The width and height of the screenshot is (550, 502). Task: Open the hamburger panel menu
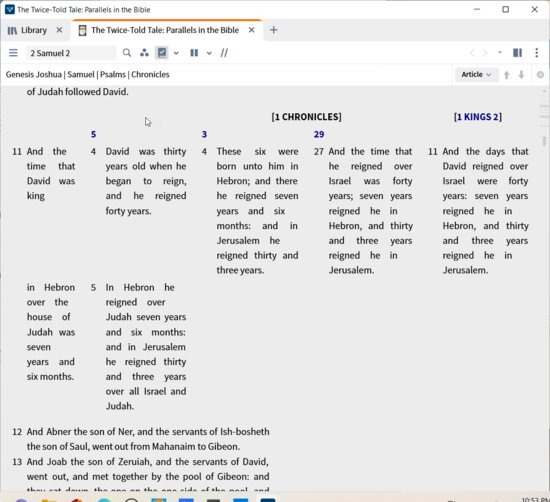pos(13,53)
